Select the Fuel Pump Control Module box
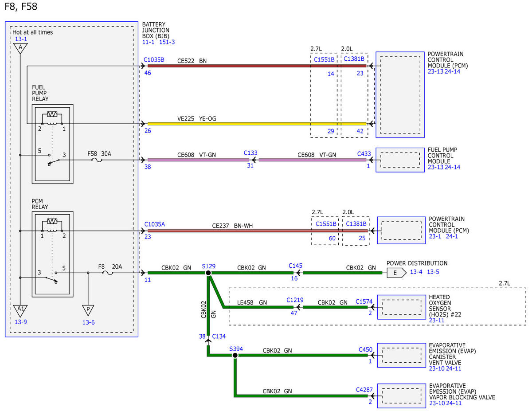The image size is (532, 411). (x=400, y=160)
